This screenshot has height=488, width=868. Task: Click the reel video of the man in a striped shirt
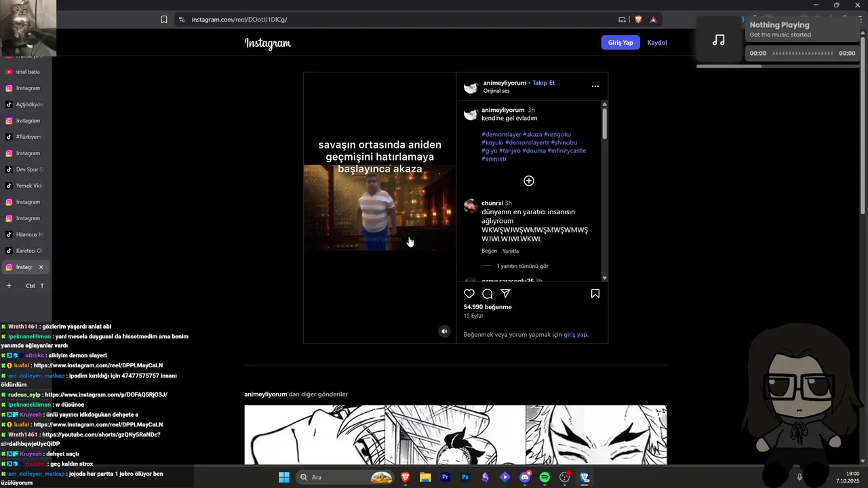(x=380, y=208)
